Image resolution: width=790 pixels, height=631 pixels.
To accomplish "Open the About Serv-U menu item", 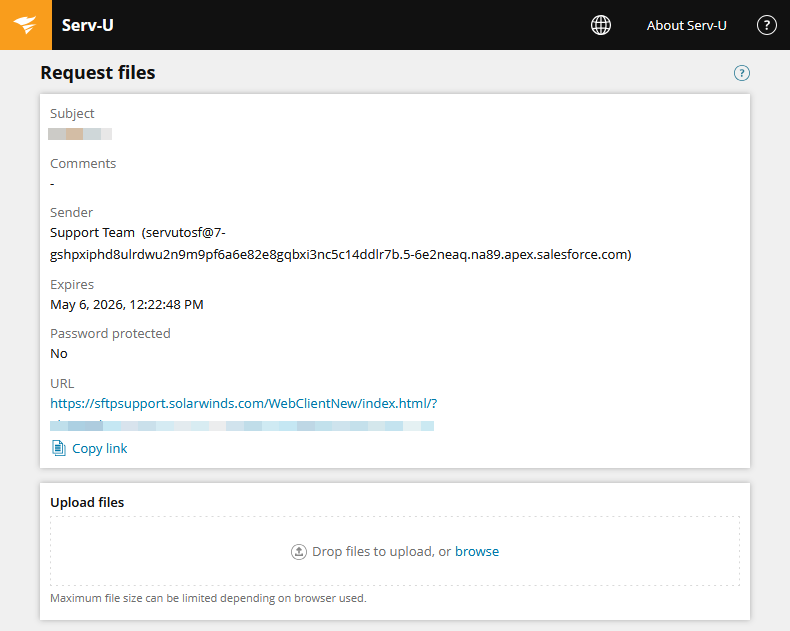I will 686,25.
